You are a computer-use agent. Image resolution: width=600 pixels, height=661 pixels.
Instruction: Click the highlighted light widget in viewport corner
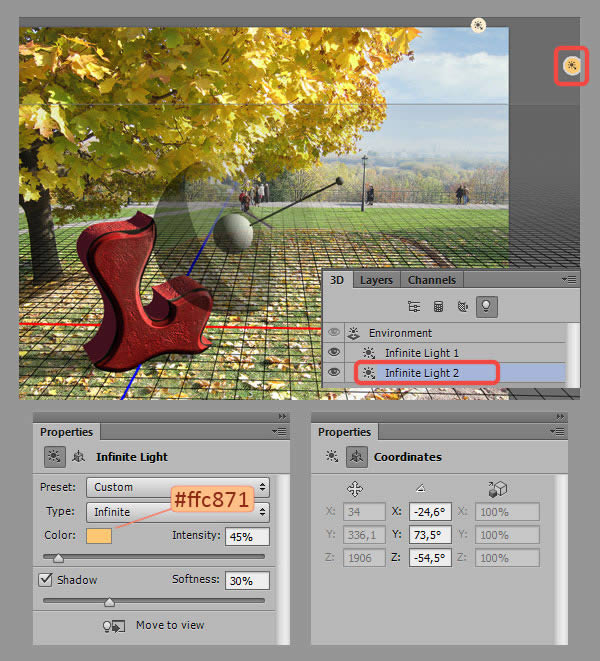click(x=571, y=66)
